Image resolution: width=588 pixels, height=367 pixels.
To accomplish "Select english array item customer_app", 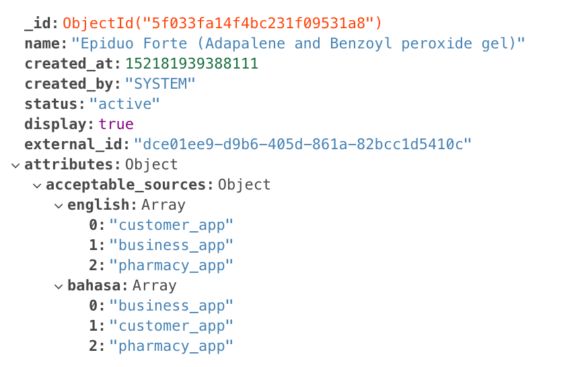I will tap(172, 225).
